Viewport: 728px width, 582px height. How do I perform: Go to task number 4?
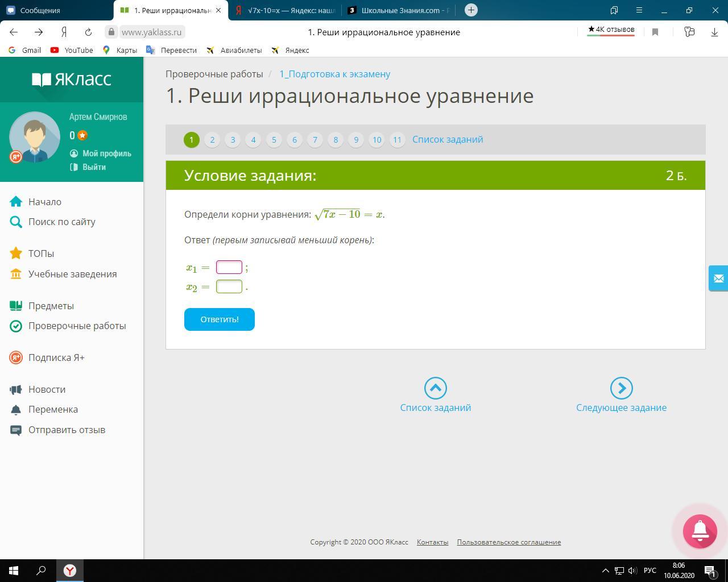point(253,140)
